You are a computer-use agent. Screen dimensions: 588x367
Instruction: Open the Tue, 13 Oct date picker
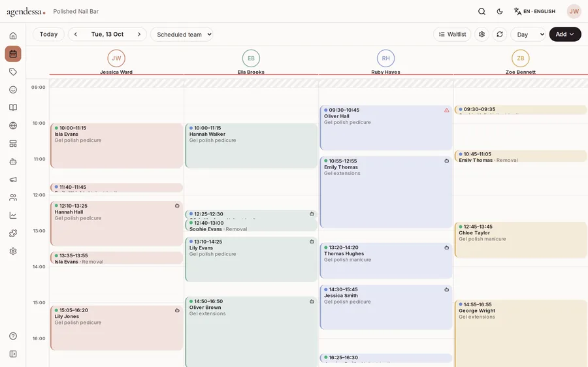(x=107, y=34)
